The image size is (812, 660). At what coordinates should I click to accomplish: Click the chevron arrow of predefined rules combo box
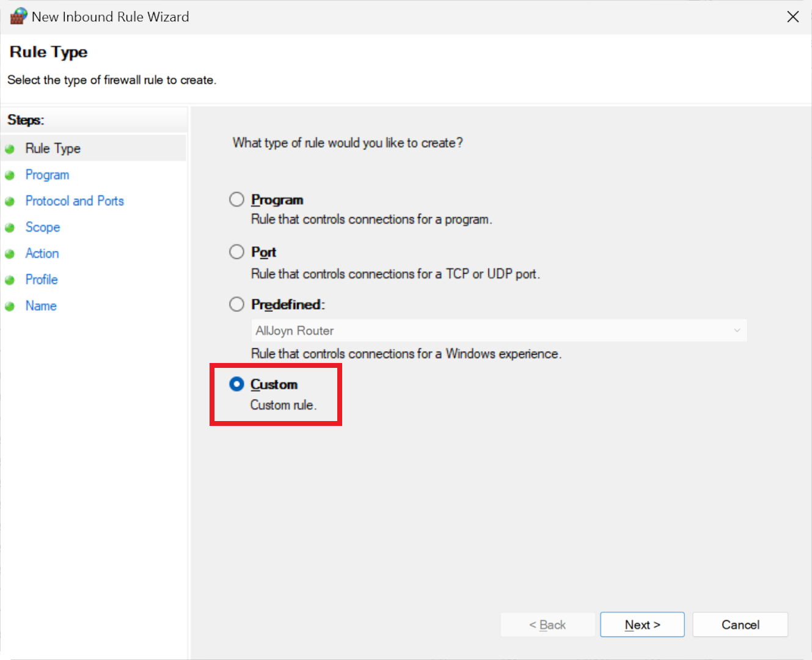[737, 331]
